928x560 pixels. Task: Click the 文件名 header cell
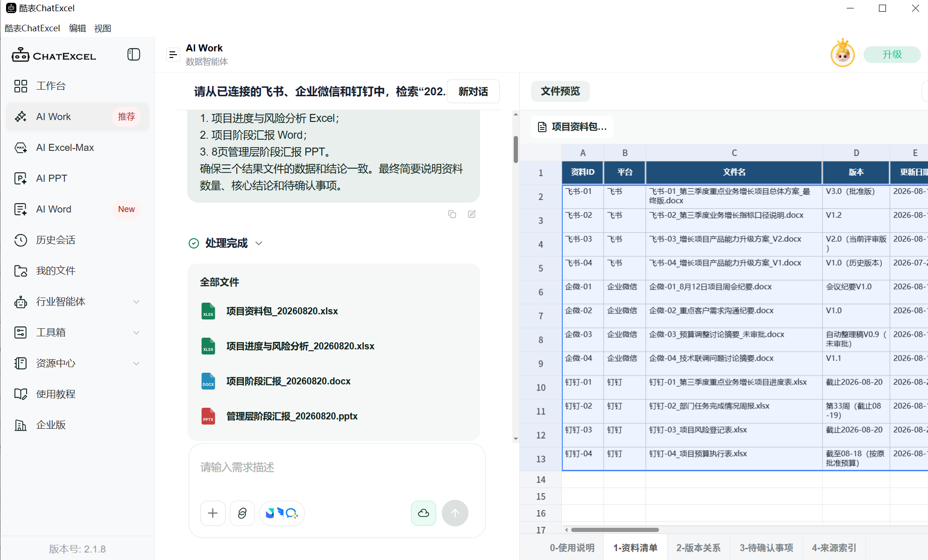[734, 172]
